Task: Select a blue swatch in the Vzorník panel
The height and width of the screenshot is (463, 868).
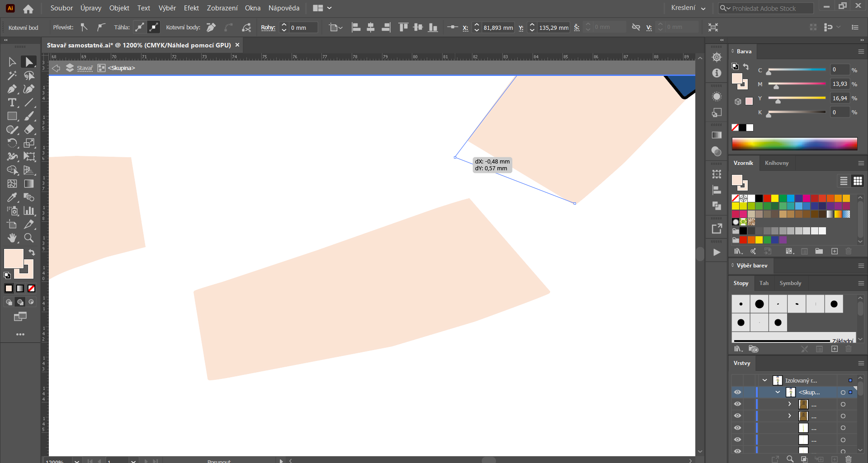Action: coord(790,198)
